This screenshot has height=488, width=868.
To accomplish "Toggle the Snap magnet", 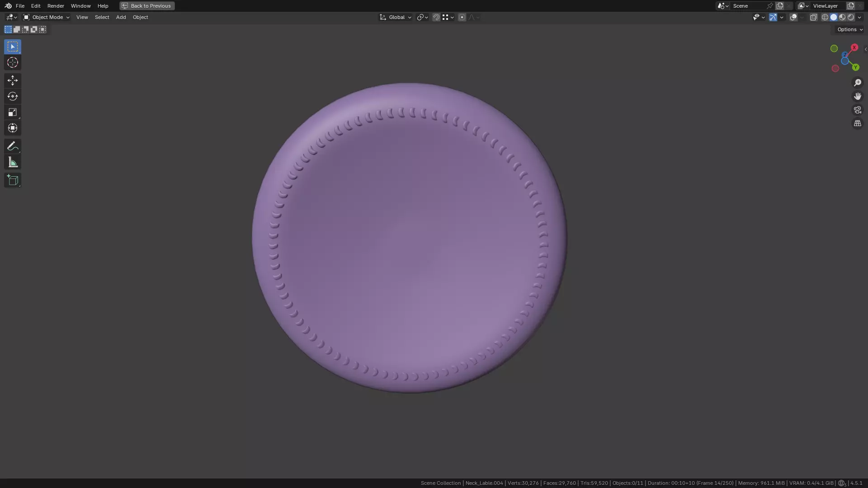I will pyautogui.click(x=436, y=17).
